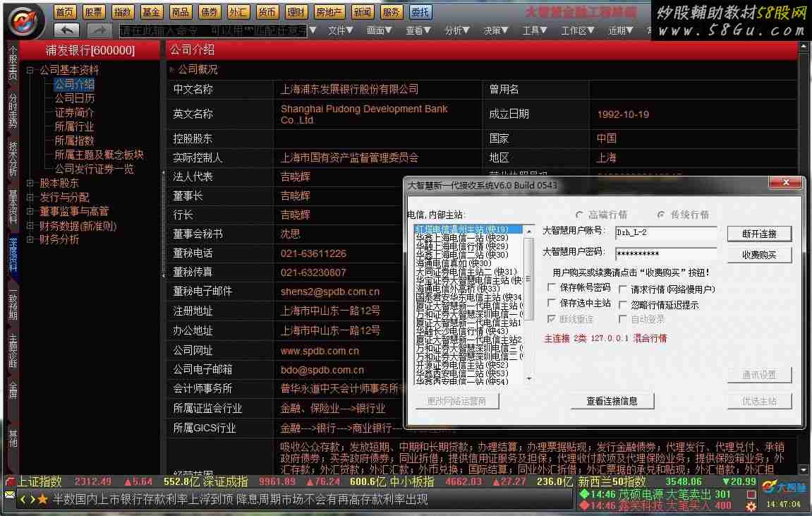Click the server list scrollbar thumb
Viewport: 812px width, 516px height.
528,279
